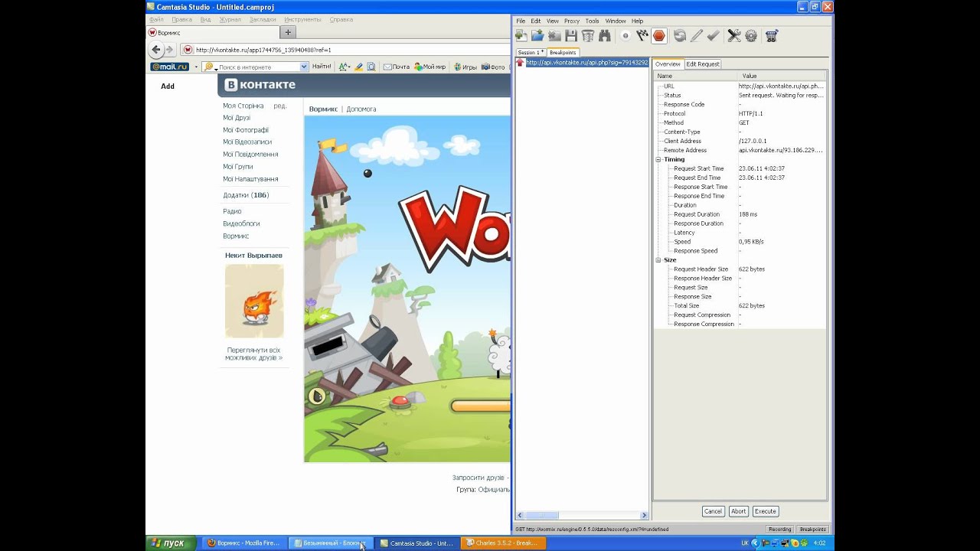Viewport: 980px width, 551px height.
Task: Click highlighter icon in mail.ru toolbar
Action: tap(359, 67)
